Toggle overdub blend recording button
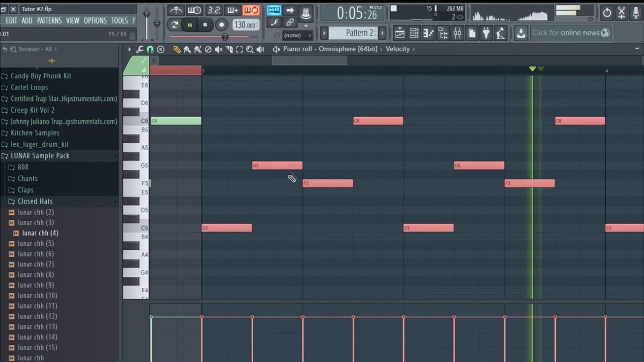Viewport: 644px width, 362px height. 232,10
